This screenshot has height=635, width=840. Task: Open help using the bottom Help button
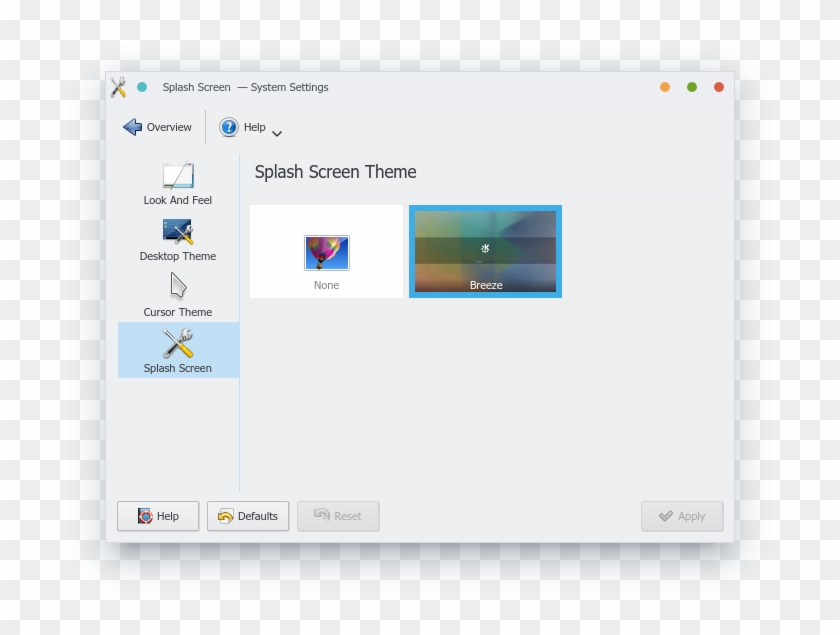click(x=157, y=516)
